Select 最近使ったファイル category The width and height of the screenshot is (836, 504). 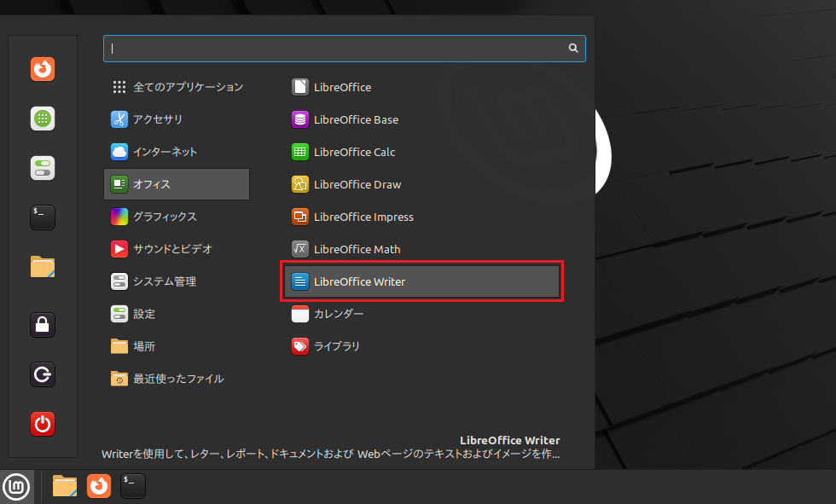177,379
